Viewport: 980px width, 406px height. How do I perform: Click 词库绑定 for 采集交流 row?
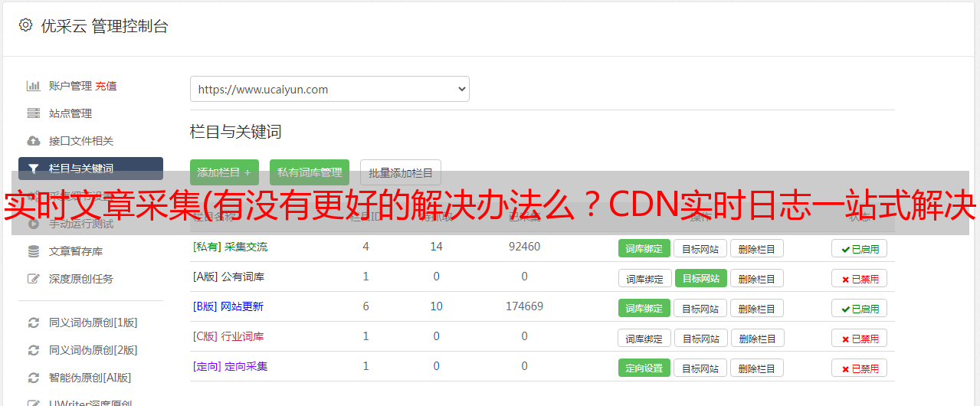[x=644, y=248]
